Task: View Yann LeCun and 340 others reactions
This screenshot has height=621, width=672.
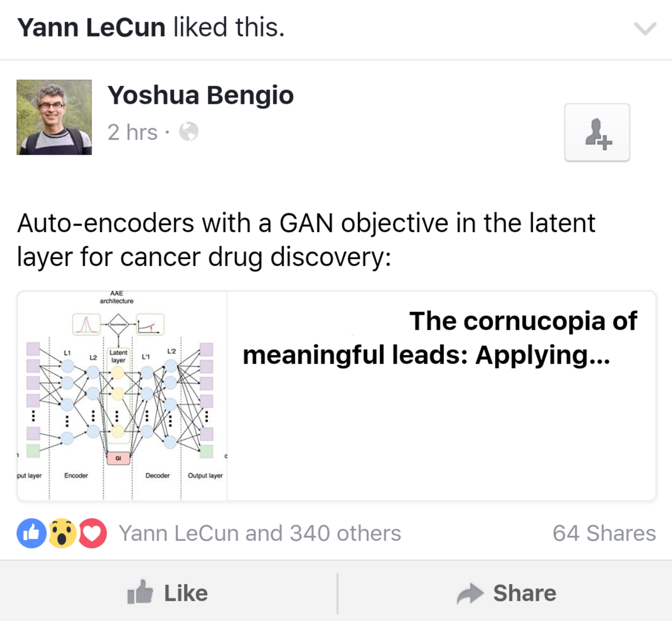Action: tap(260, 533)
